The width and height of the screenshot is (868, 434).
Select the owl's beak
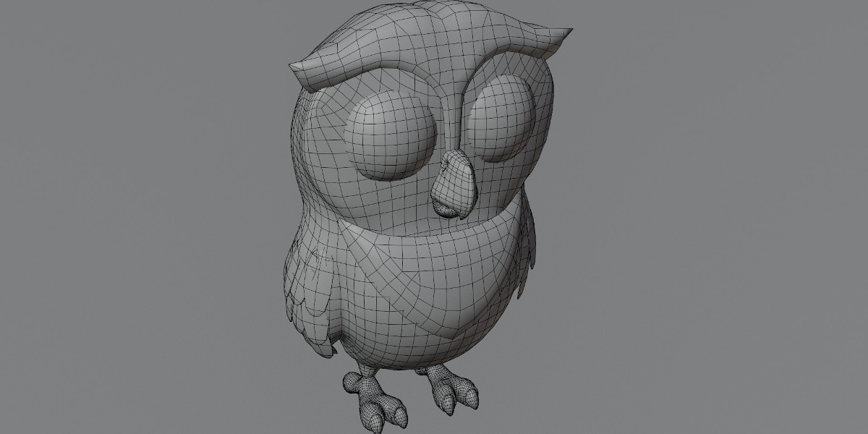453,183
